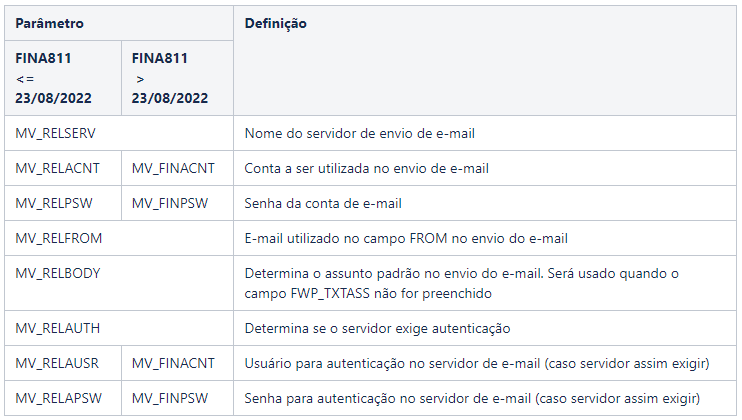742x420 pixels.
Task: Click the MV_RELAUSR parameter cell
Action: coord(63,363)
